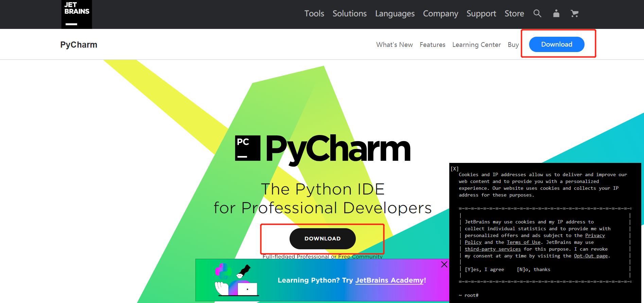Open the JetBrains logo home link
This screenshot has width=644, height=303.
[x=76, y=14]
